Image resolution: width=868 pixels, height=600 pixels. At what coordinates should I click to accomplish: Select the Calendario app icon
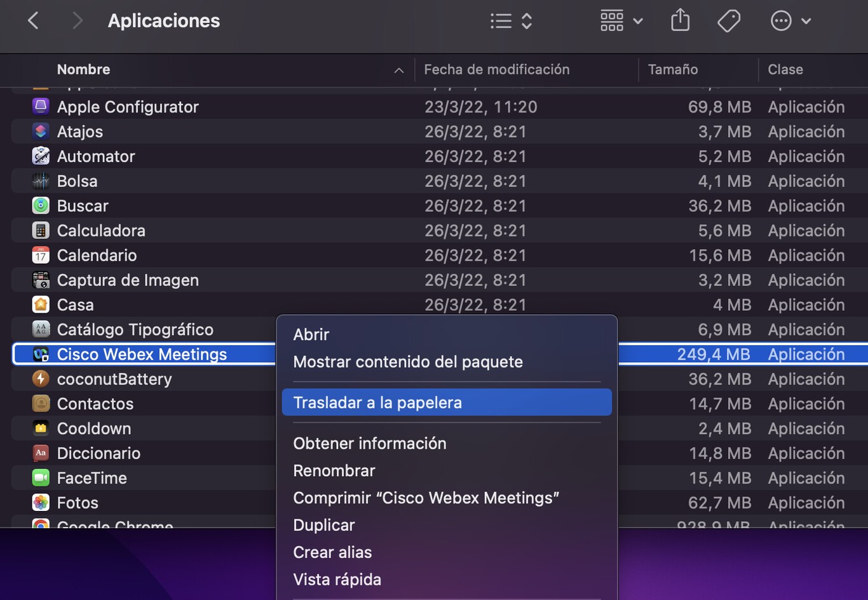click(x=40, y=255)
